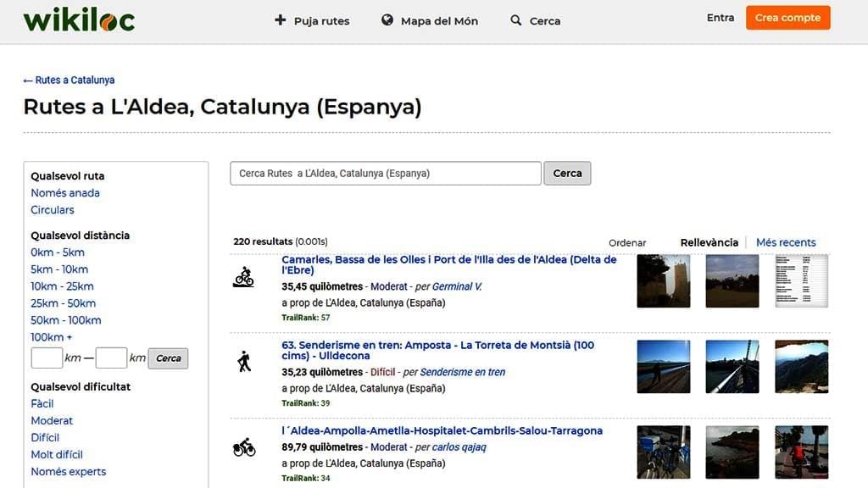
Task: Open first thumbnail of Senderisme en tren route
Action: click(663, 366)
